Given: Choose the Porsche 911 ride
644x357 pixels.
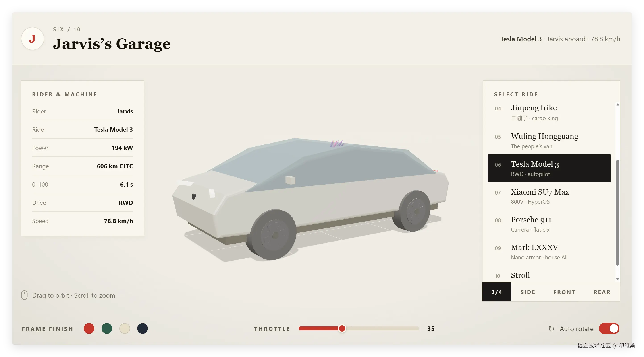Looking at the screenshot, I should [x=549, y=224].
